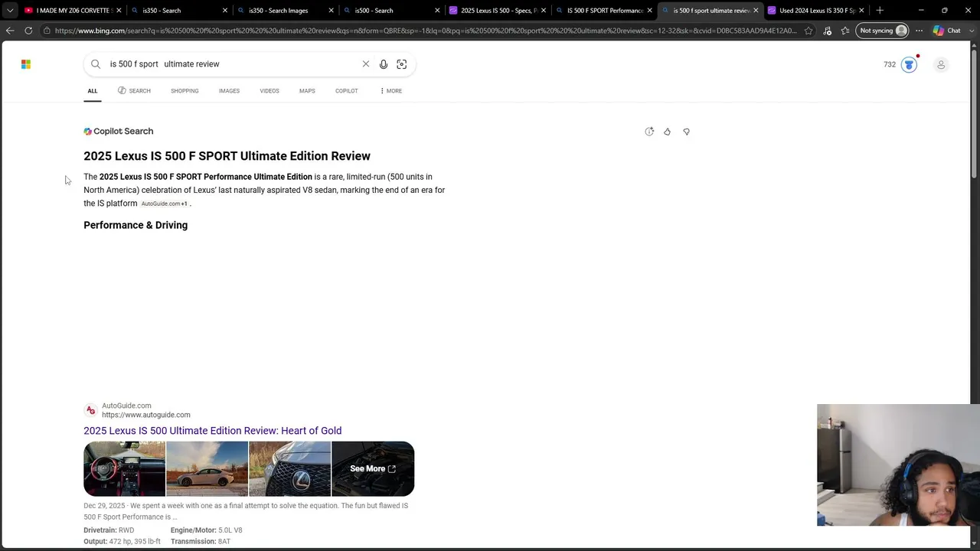Open the Lexus front grille thumbnail
This screenshot has width=980, height=551.
[x=289, y=469]
